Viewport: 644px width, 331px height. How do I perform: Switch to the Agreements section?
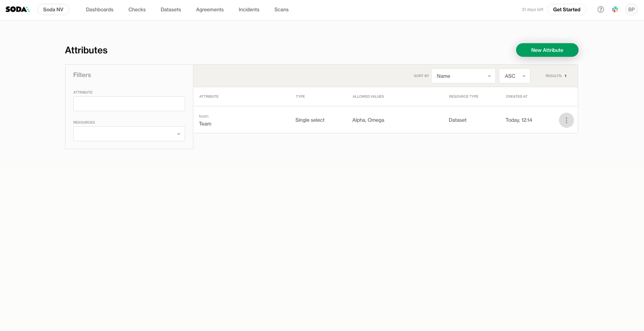point(210,9)
